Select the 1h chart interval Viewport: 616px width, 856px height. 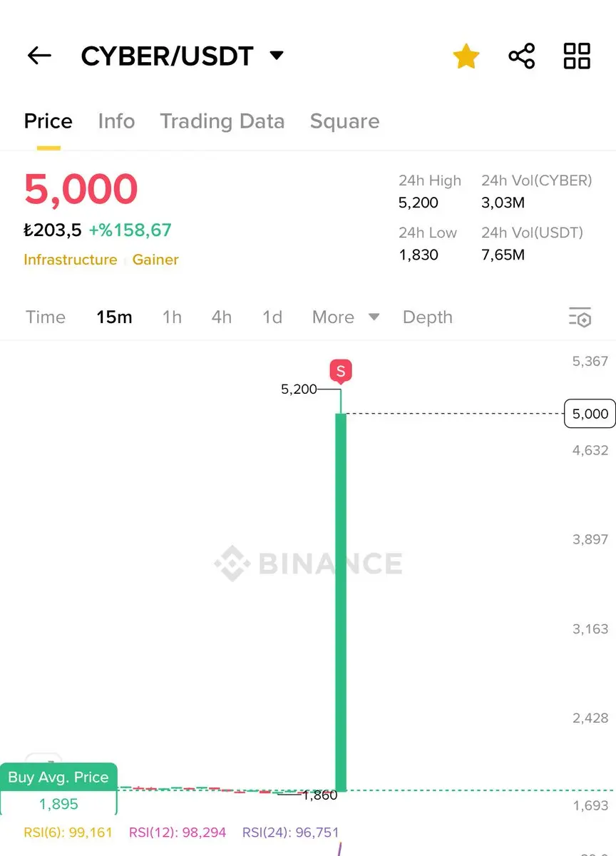172,317
